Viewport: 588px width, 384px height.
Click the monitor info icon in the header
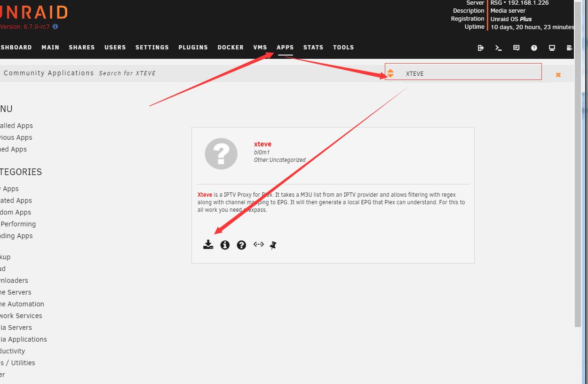[x=552, y=48]
